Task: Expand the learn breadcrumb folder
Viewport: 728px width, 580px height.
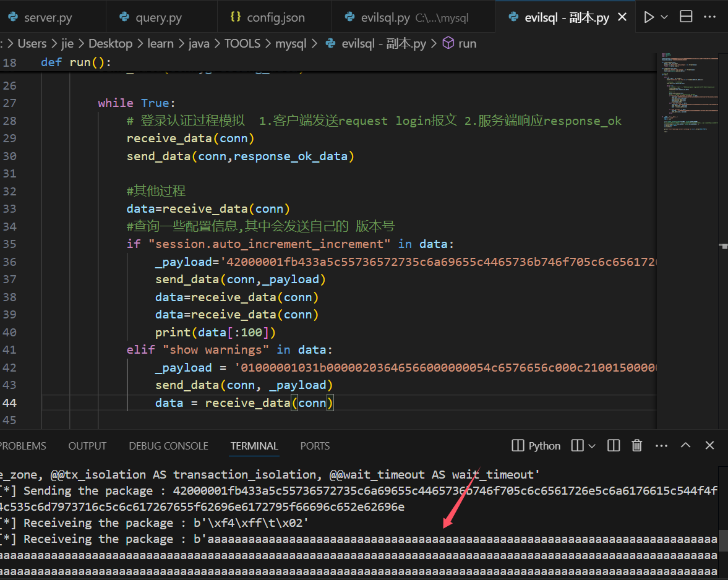Action: 160,44
